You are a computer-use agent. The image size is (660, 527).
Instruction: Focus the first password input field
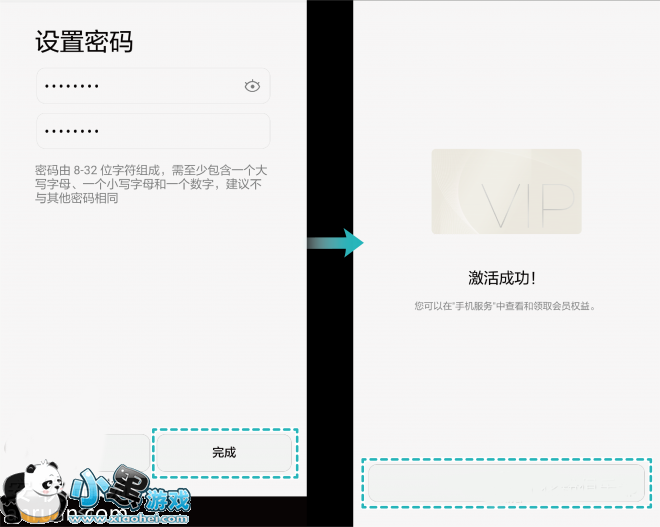[x=153, y=86]
